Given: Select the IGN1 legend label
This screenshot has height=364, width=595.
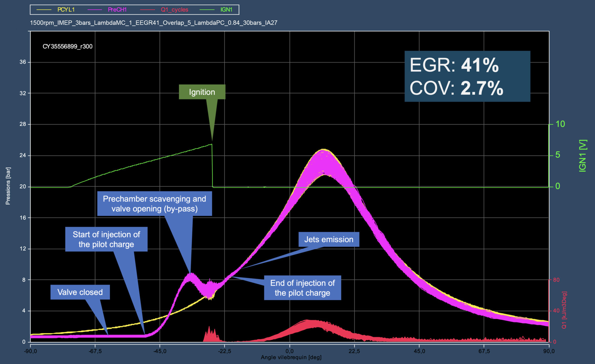Looking at the screenshot, I should tap(226, 10).
